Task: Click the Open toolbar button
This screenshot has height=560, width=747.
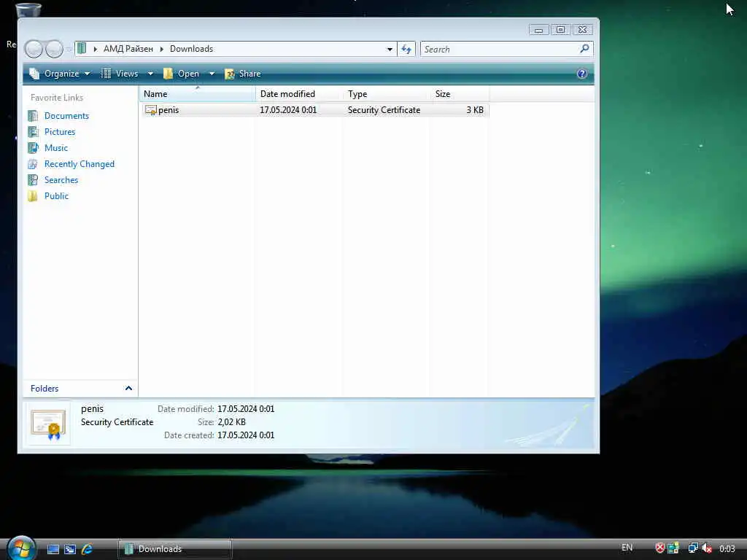Action: (182, 74)
